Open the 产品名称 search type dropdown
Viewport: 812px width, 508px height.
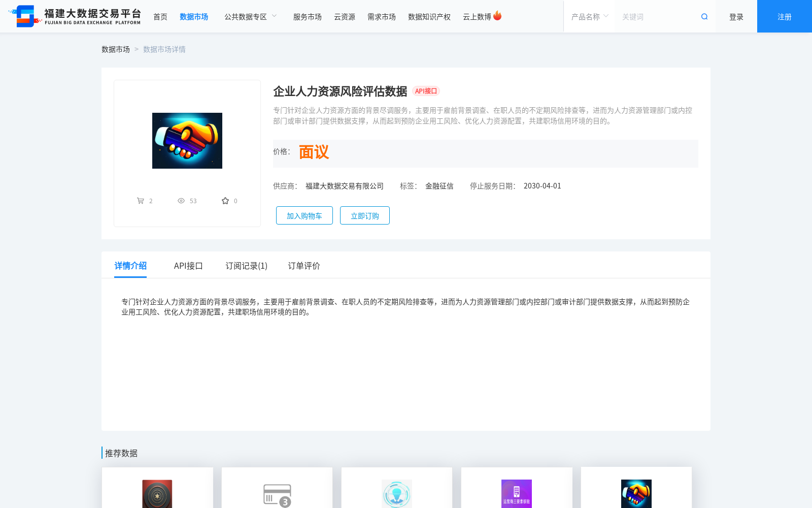pos(589,16)
